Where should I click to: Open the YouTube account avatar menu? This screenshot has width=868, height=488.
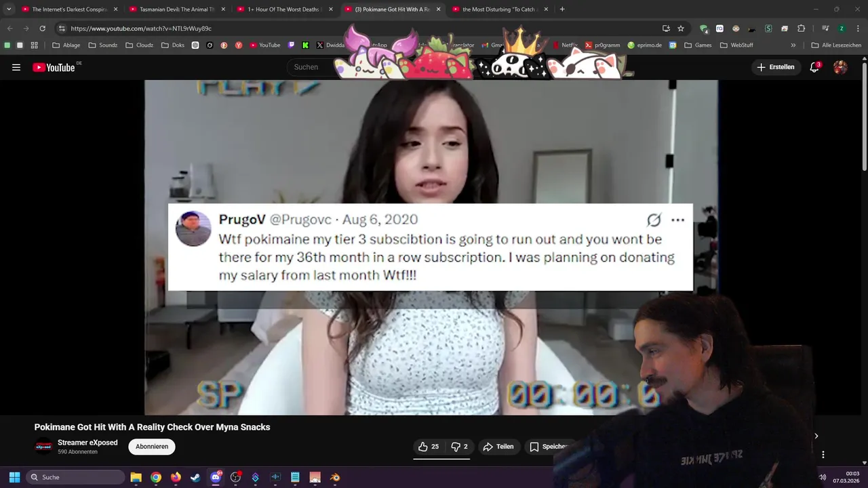pyautogui.click(x=840, y=67)
